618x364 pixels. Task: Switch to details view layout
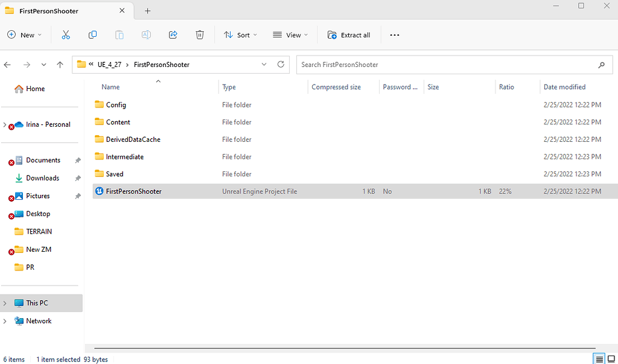pyautogui.click(x=599, y=359)
